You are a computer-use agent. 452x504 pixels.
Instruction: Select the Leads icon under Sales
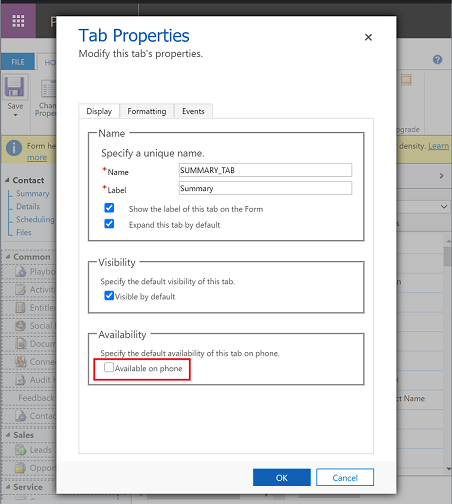(21, 450)
